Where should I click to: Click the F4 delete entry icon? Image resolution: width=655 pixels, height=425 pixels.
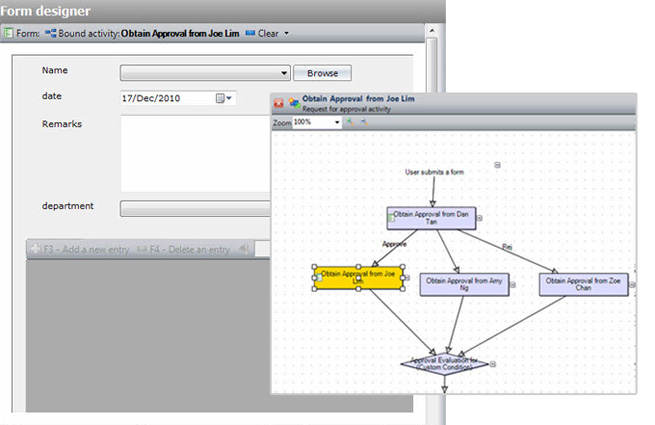[x=142, y=249]
